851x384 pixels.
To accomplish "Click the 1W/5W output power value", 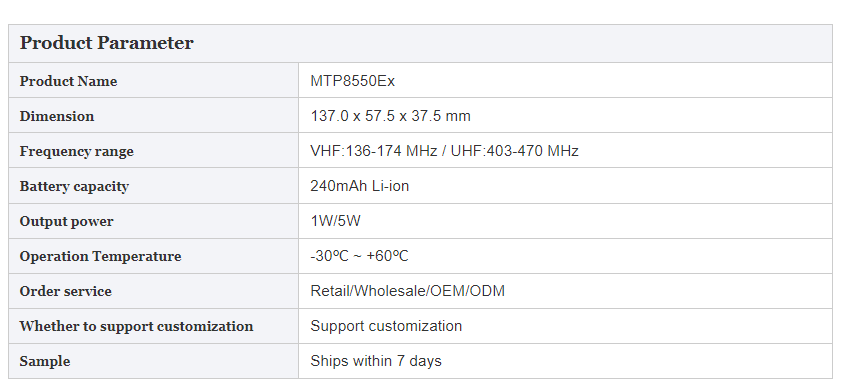I will [x=335, y=221].
